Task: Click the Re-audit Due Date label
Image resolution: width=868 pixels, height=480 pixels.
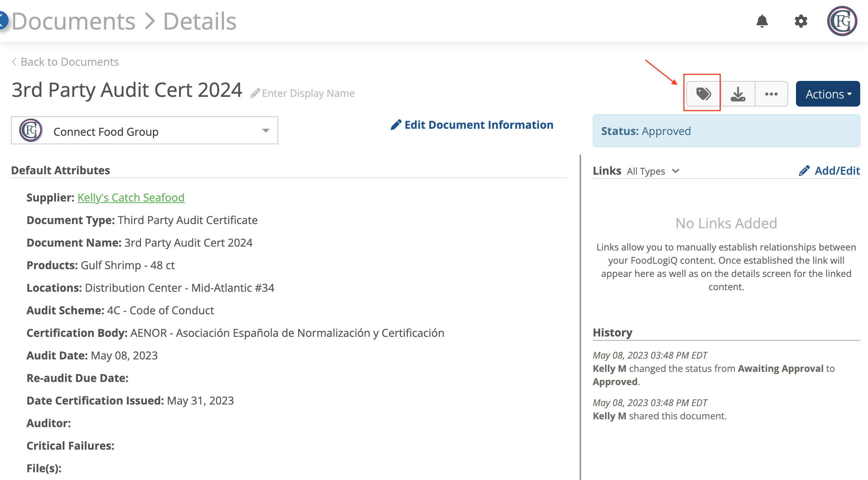Action: click(x=77, y=378)
